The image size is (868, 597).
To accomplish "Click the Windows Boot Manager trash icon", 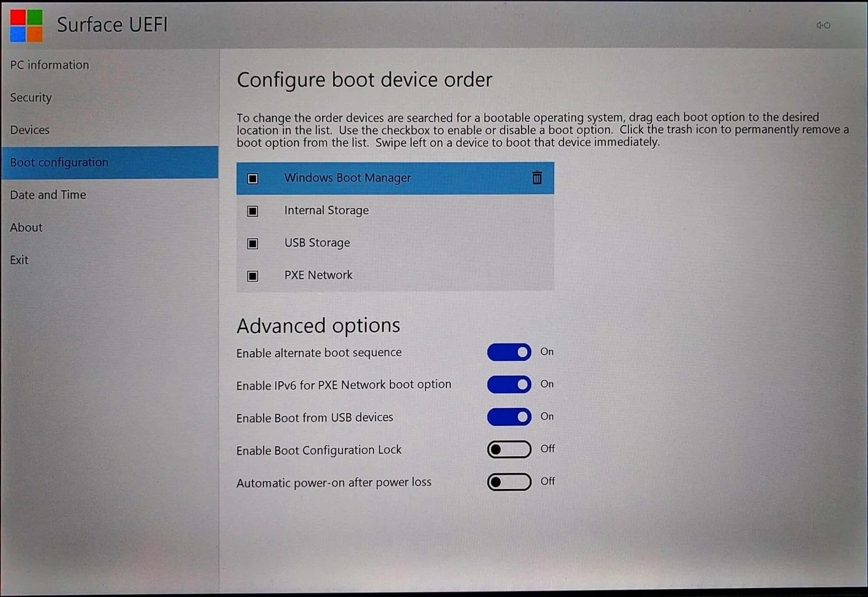I will click(536, 177).
